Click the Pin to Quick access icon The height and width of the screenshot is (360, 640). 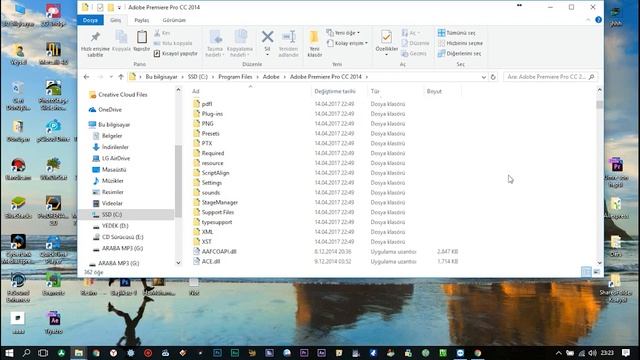coord(95,37)
